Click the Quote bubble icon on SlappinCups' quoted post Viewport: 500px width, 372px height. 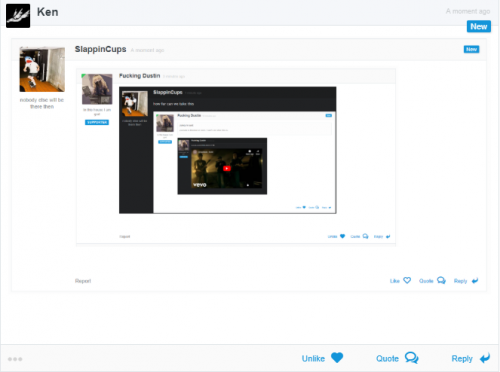[441, 280]
